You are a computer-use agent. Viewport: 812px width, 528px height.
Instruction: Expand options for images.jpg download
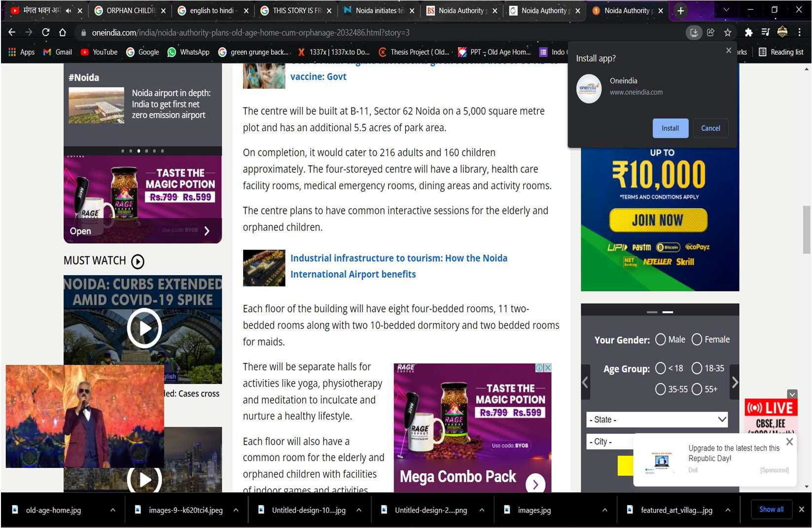click(604, 510)
